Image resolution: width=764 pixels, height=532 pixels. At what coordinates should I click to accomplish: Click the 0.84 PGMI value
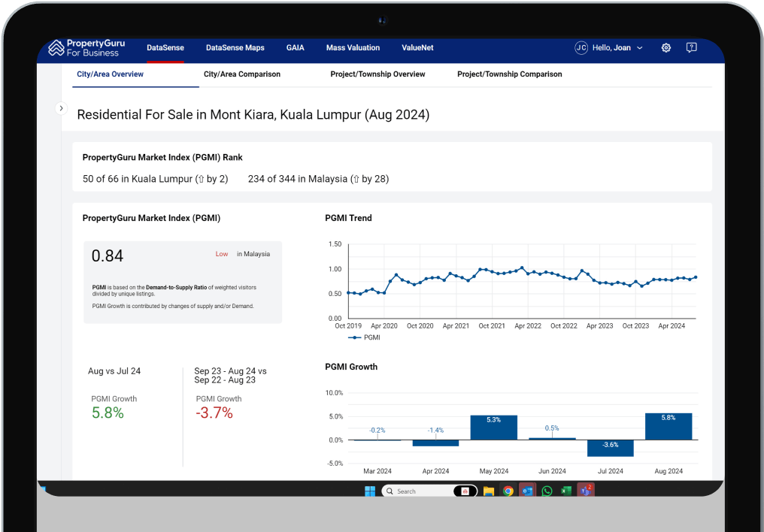pos(108,256)
